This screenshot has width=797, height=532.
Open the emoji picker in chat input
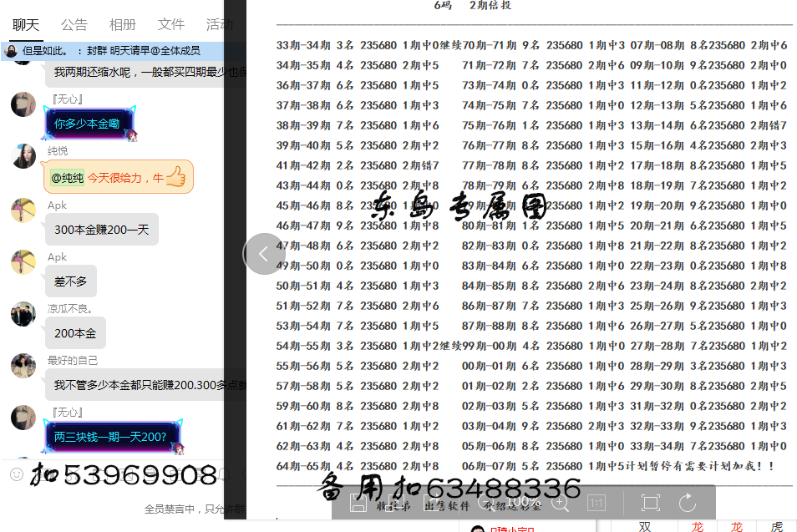point(17,474)
